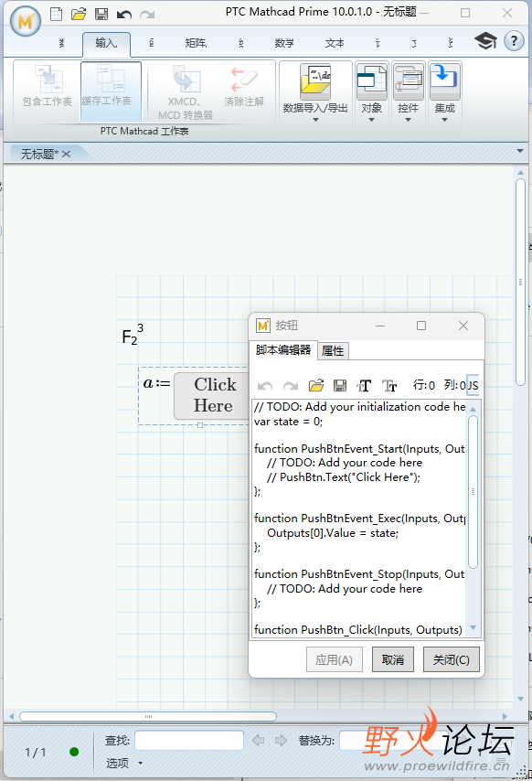Click the worksheet horizontal scrollbar thumb
532x781 pixels.
pos(148,716)
